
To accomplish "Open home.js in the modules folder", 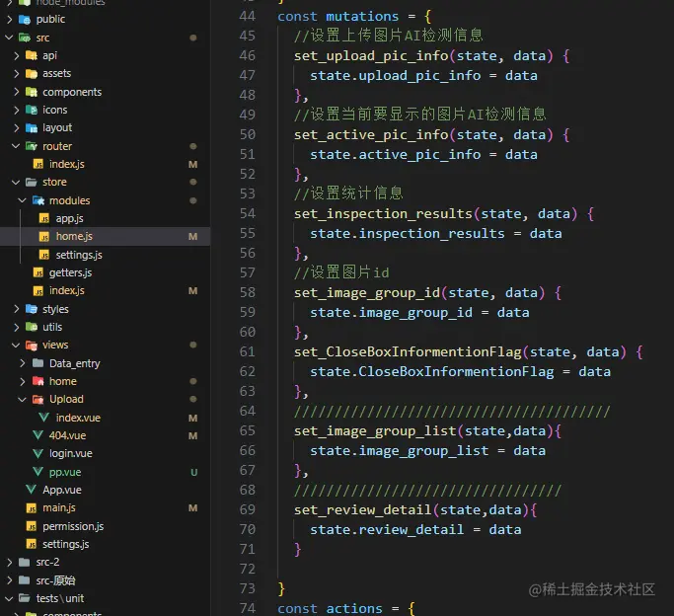I will (105, 236).
